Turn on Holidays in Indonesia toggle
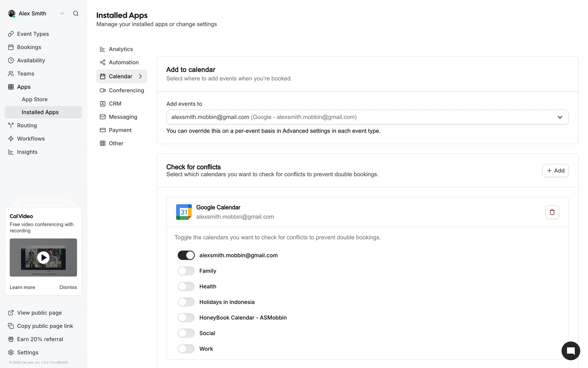The width and height of the screenshot is (588, 368). coord(186,302)
